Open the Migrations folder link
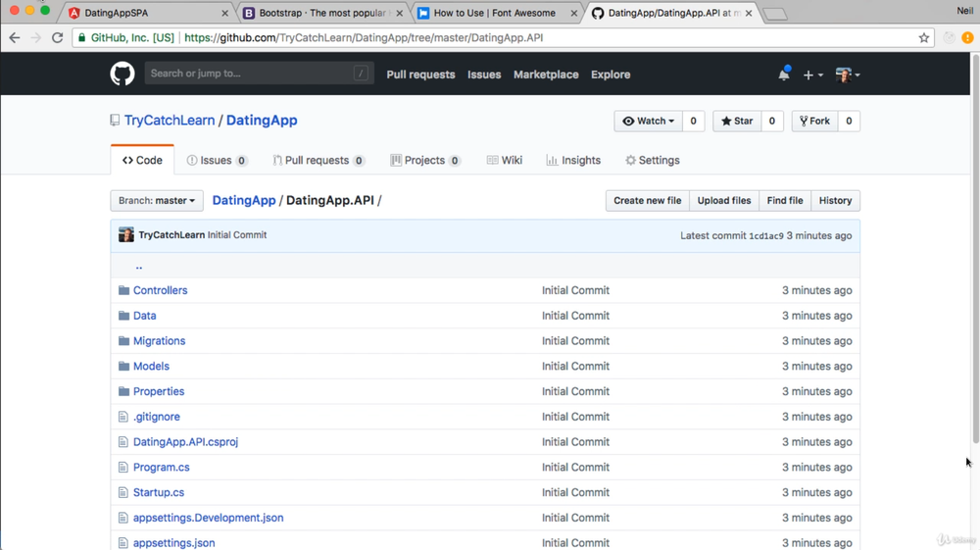The height and width of the screenshot is (550, 980). 160,340
